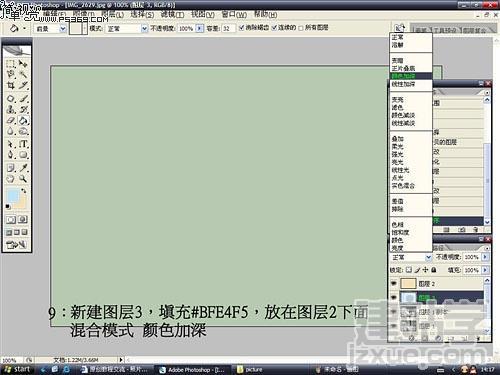Toggle the contiguous checkbox in options bar

coord(274,28)
